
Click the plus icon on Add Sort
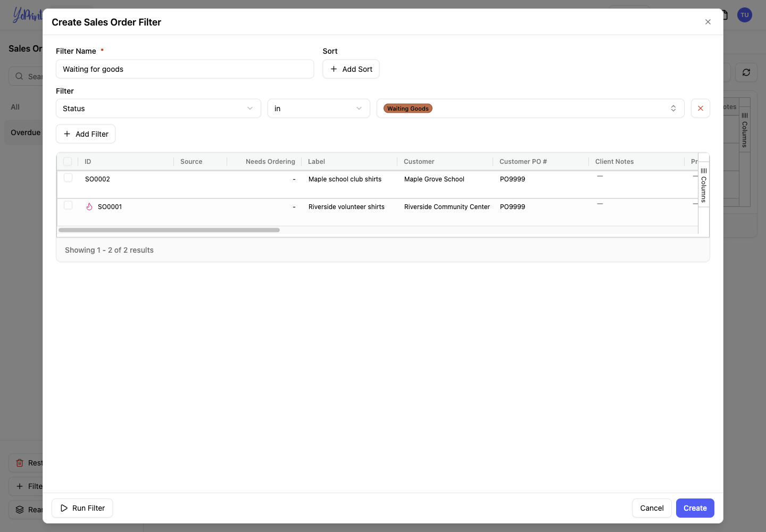pyautogui.click(x=334, y=69)
